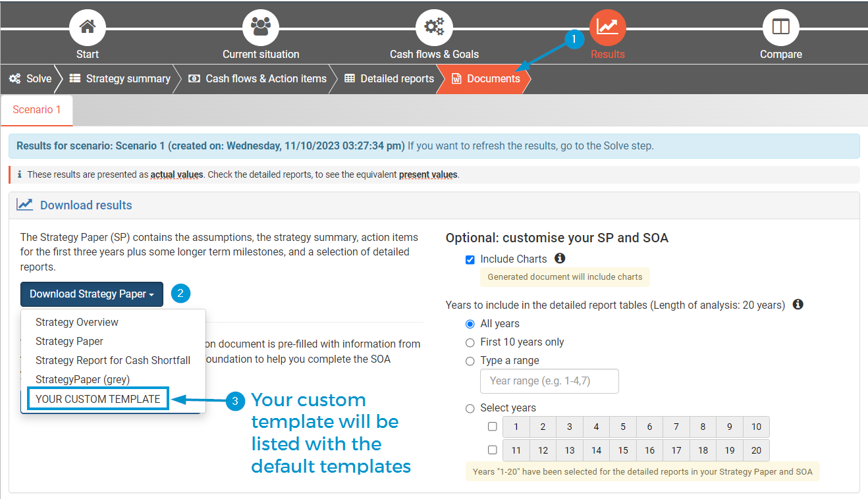Select the Results chart icon
The image size is (868, 499).
[607, 28]
